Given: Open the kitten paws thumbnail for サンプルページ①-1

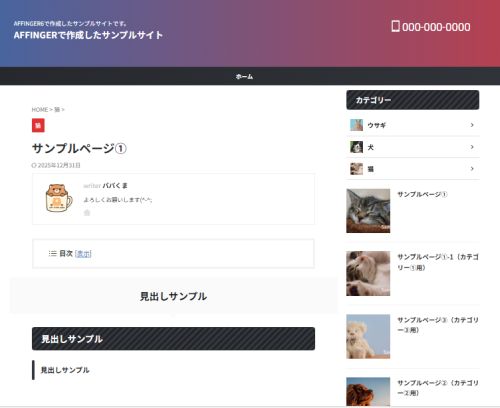Looking at the screenshot, I should point(368,273).
